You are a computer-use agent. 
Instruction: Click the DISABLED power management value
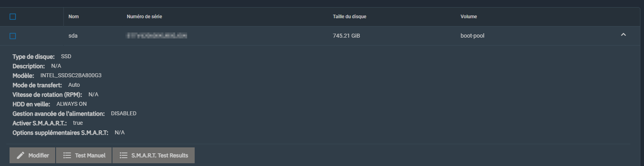pyautogui.click(x=124, y=113)
